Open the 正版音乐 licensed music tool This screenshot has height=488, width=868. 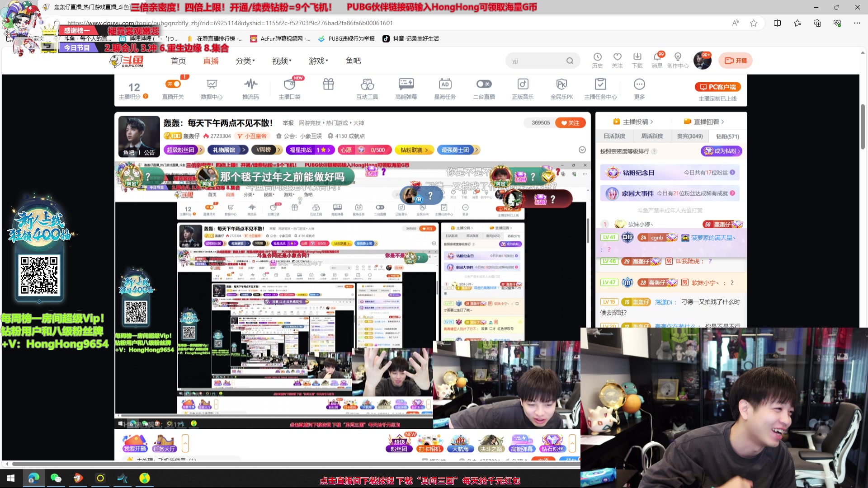pyautogui.click(x=523, y=88)
